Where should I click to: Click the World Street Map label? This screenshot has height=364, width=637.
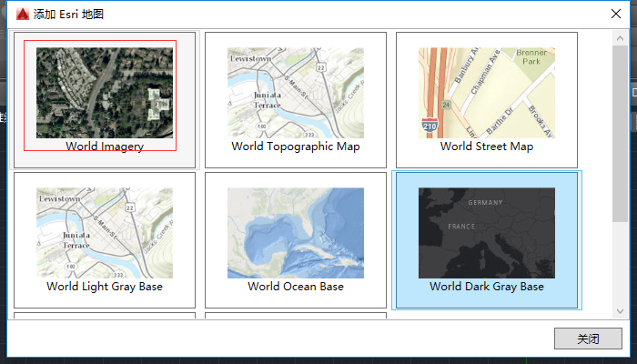click(487, 147)
